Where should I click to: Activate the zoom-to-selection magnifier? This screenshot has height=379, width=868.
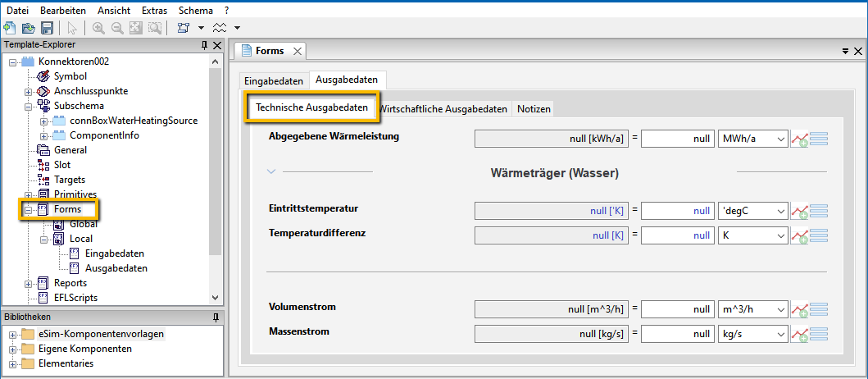[x=155, y=28]
